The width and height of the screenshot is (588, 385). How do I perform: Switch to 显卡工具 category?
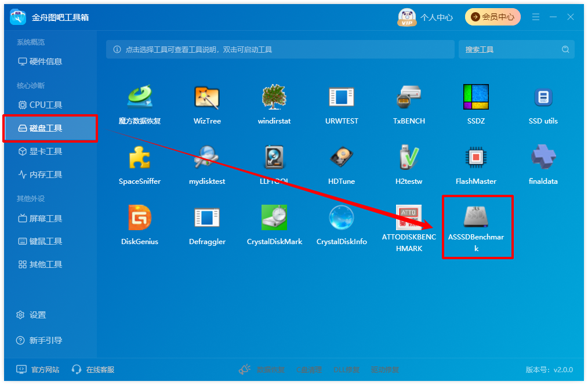pos(40,151)
